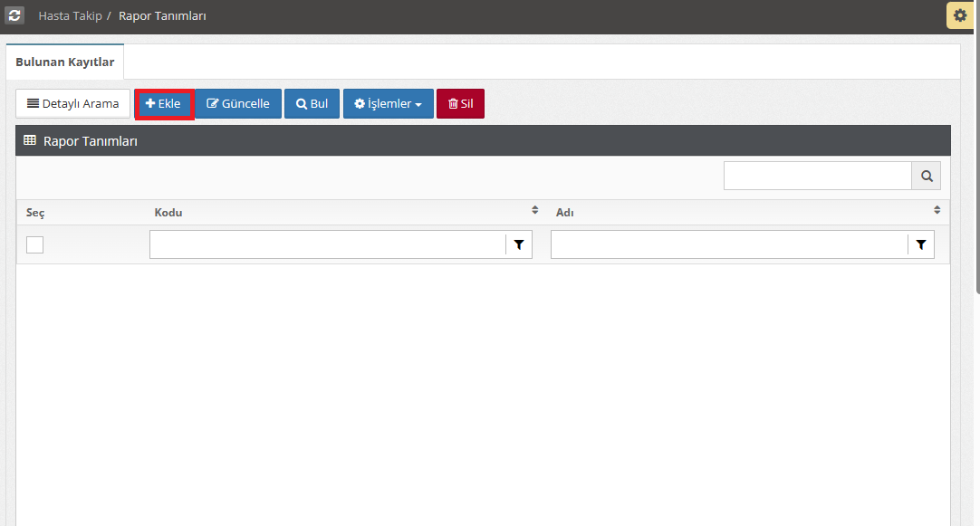Click the refresh icon in top bar

point(14,15)
